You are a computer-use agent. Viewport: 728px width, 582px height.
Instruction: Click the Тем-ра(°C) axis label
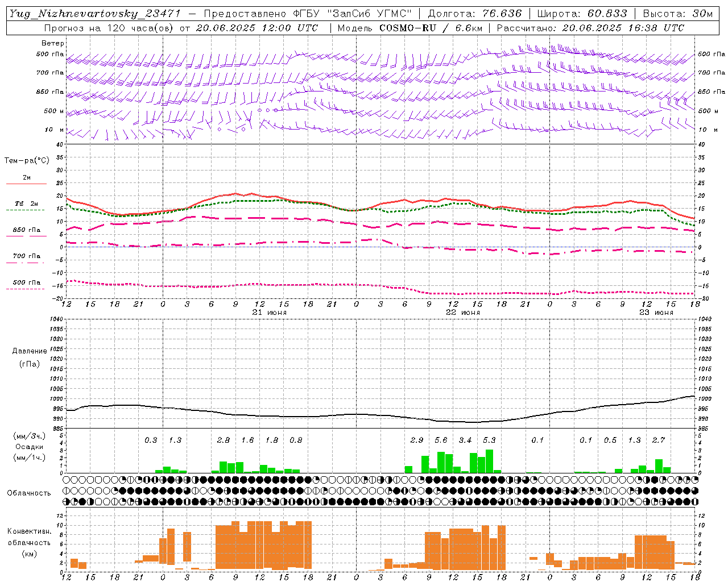[27, 161]
